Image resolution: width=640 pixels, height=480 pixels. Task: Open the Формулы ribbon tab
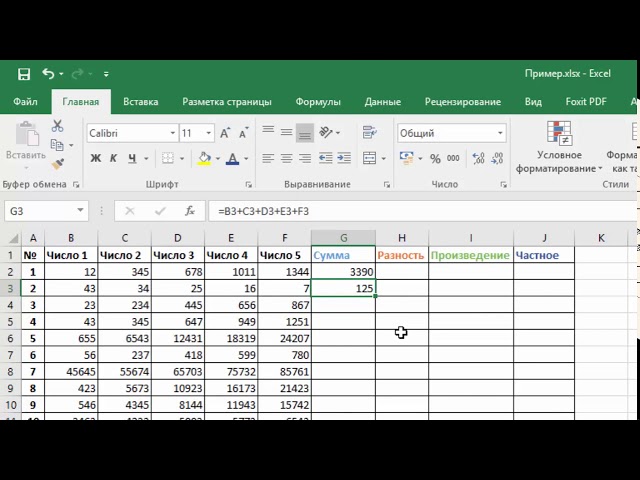click(318, 102)
